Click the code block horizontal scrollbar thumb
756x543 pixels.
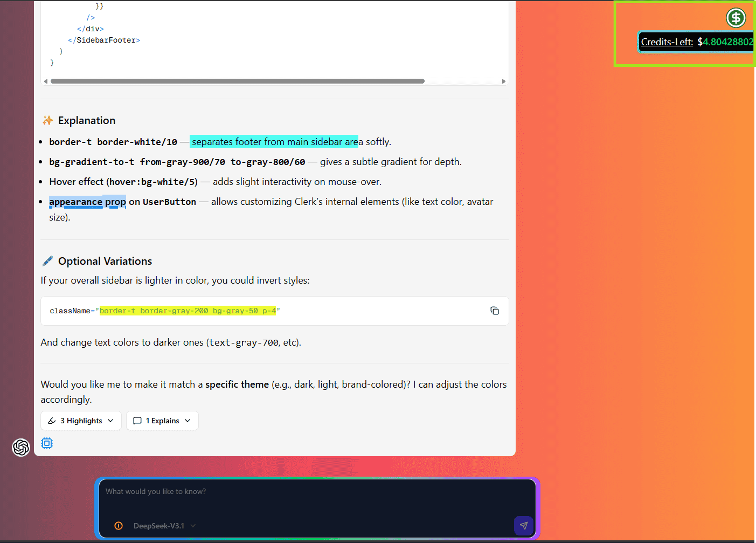237,81
